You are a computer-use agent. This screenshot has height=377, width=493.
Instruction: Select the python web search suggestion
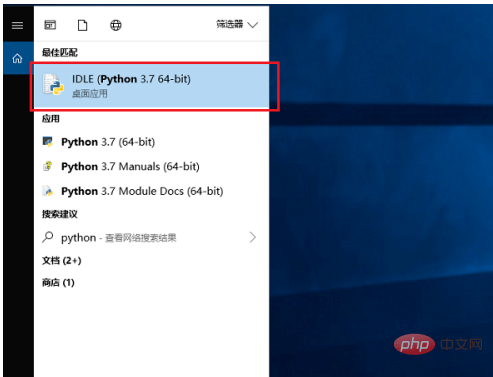point(152,238)
